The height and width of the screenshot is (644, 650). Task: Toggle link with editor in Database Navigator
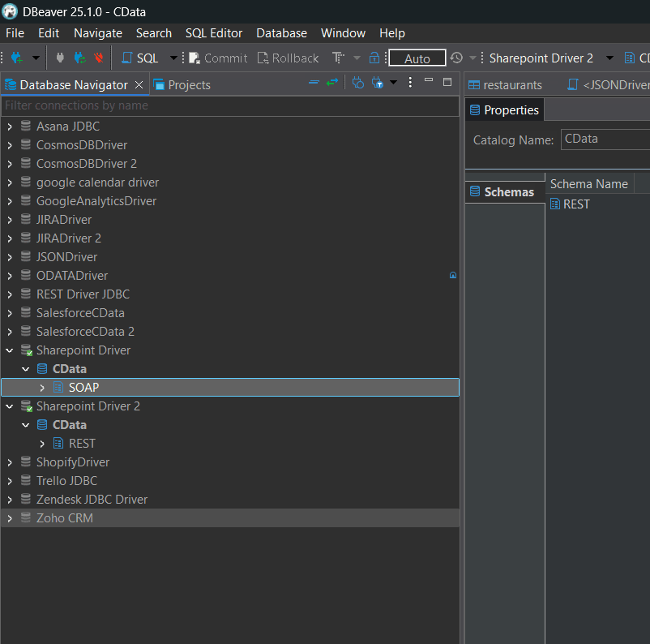(331, 84)
